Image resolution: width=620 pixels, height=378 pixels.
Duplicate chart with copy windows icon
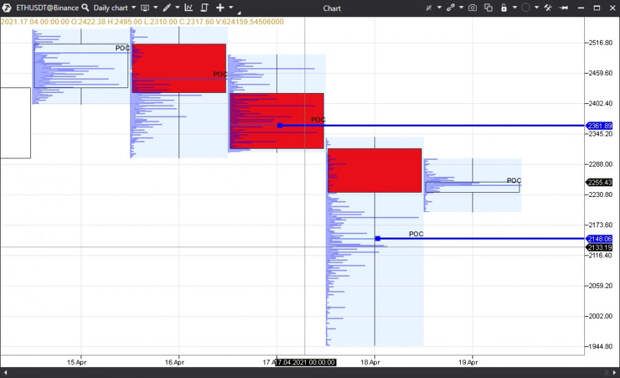[488, 8]
